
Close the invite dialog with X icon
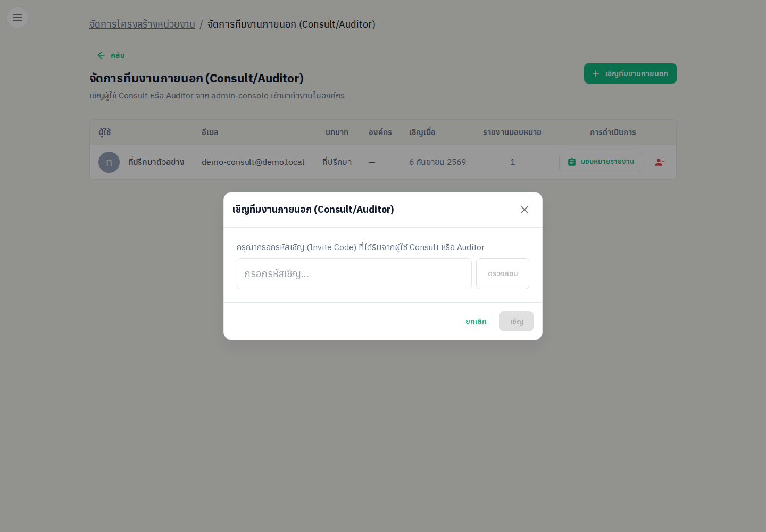point(524,210)
